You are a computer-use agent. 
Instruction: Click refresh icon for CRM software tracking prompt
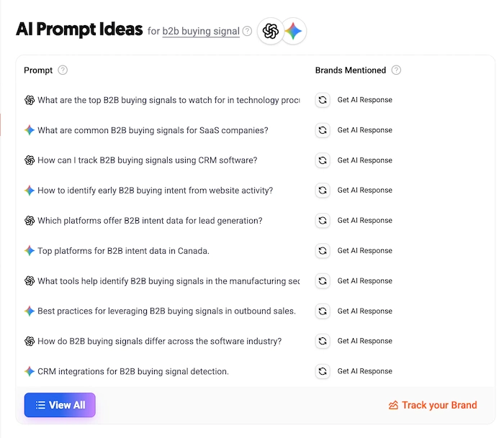(x=323, y=160)
